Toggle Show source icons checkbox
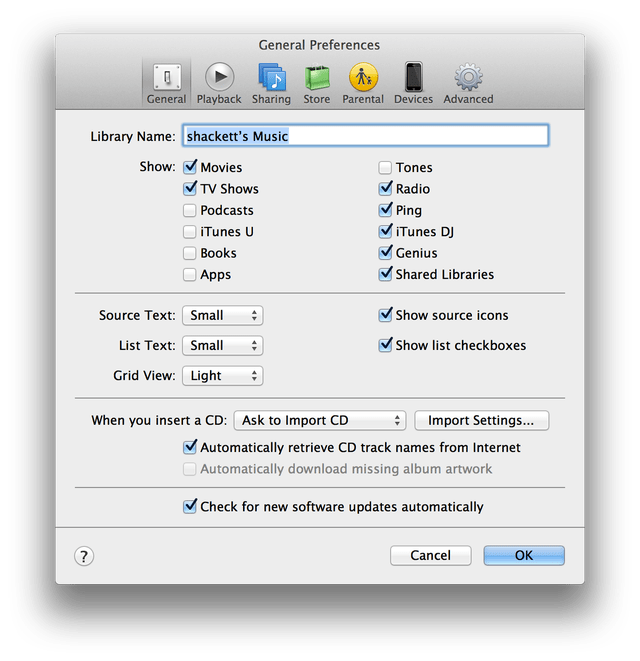640x661 pixels. tap(385, 315)
